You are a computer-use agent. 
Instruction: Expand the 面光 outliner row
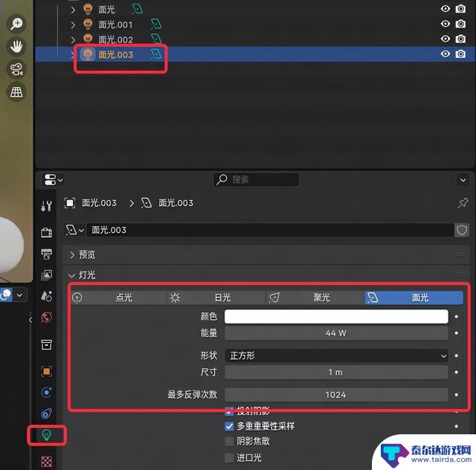(73, 10)
